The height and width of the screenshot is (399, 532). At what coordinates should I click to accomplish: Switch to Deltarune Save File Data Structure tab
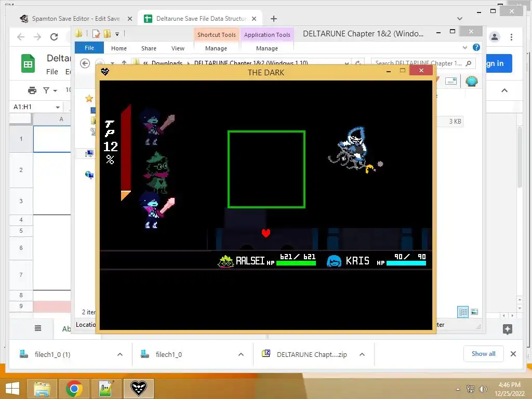tap(200, 19)
